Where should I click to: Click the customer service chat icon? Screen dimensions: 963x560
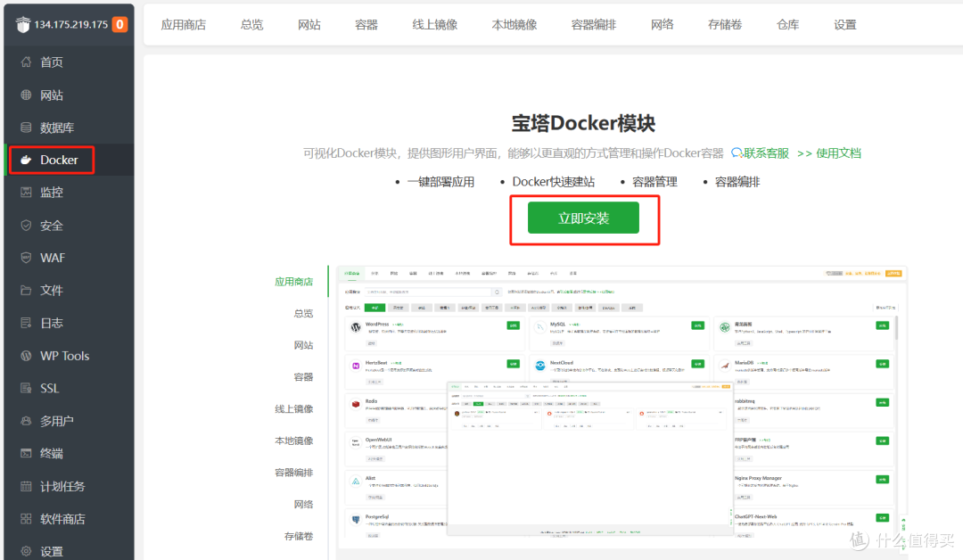(x=737, y=152)
